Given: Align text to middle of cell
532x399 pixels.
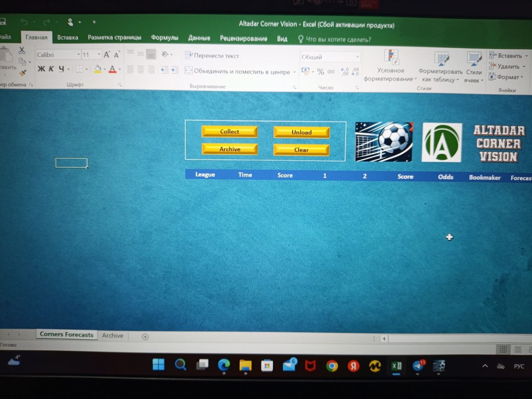Looking at the screenshot, I should coord(141,54).
